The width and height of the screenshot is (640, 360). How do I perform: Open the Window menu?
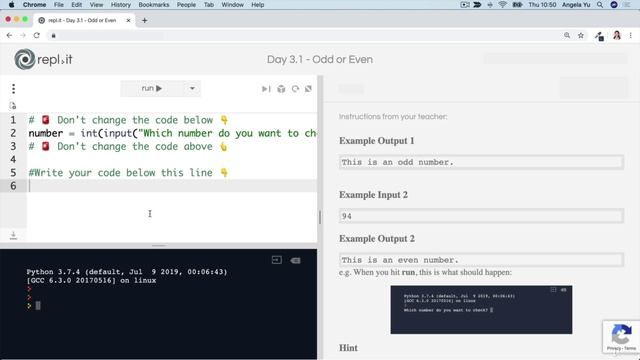[x=233, y=5]
